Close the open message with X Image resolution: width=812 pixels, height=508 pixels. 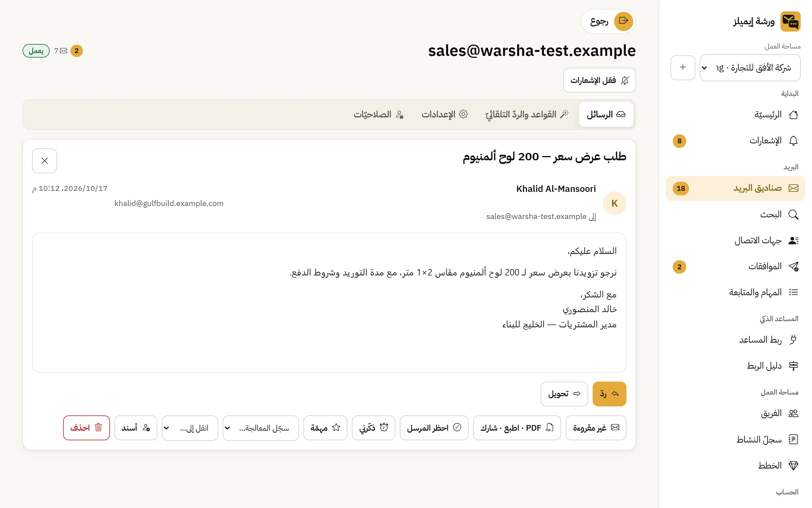(45, 161)
